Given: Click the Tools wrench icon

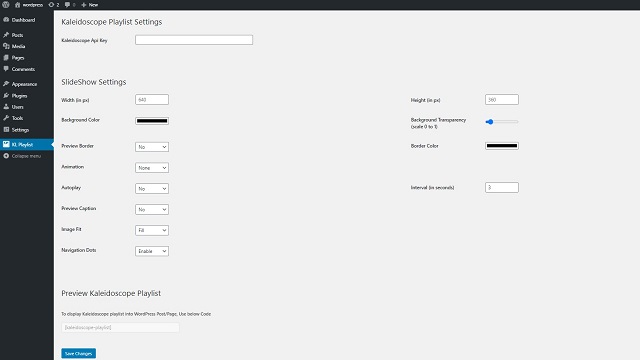Looking at the screenshot, I should [x=6, y=118].
